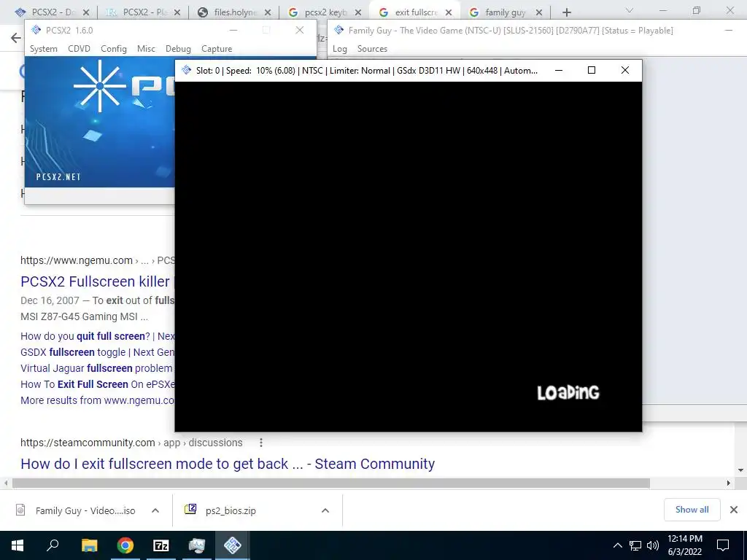Close the Chrome downloads bar

pyautogui.click(x=734, y=510)
